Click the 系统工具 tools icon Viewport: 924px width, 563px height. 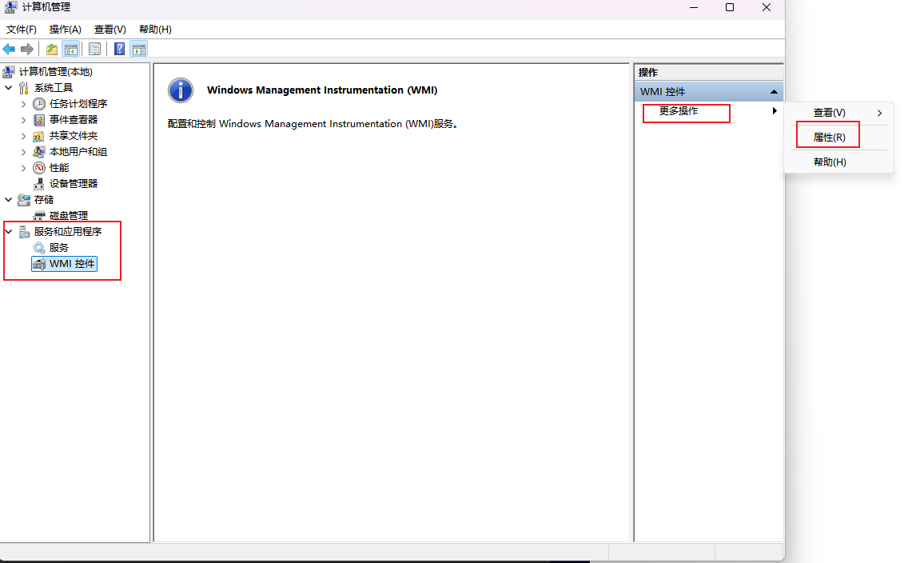[x=23, y=88]
